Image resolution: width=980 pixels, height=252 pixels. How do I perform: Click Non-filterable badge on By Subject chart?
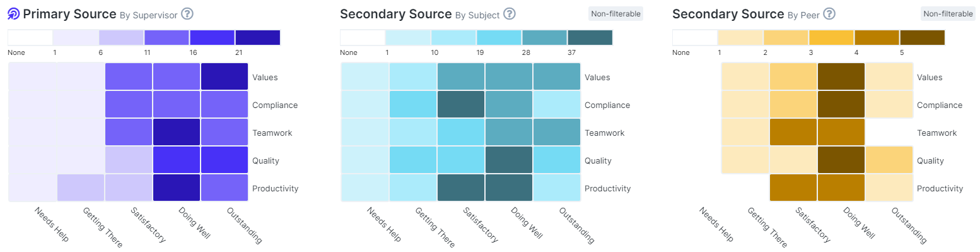(615, 14)
